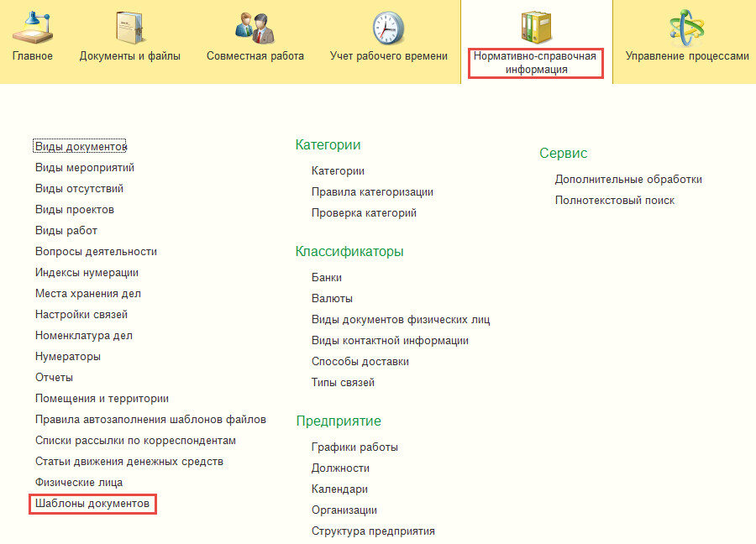Open the Индексы нумерации link
The height and width of the screenshot is (544, 756).
[87, 273]
